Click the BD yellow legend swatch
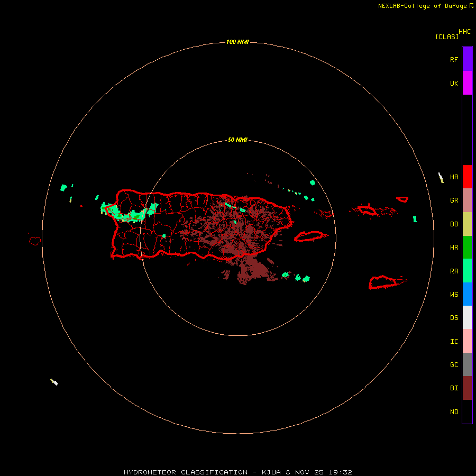Viewport: 476px width, 476px height. 467,224
